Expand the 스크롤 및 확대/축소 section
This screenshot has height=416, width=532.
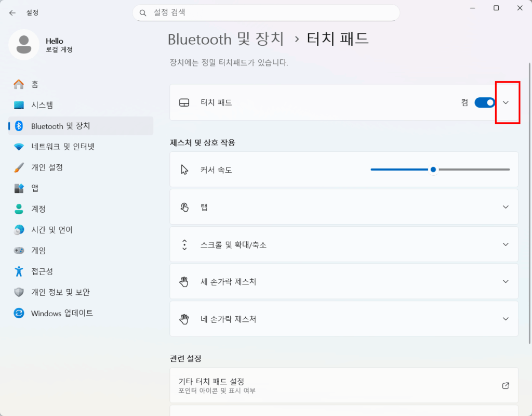coord(506,244)
